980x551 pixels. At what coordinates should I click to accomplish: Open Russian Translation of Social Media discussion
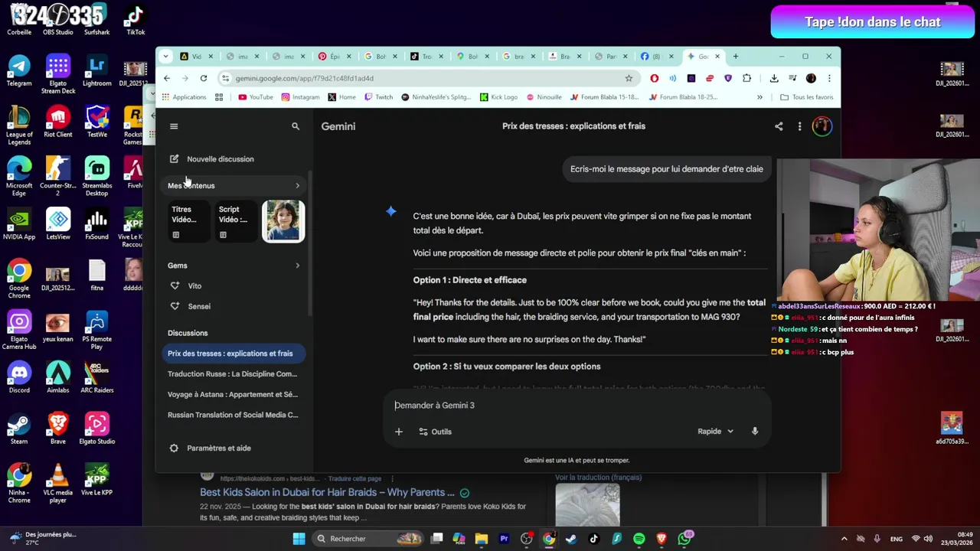pos(234,415)
